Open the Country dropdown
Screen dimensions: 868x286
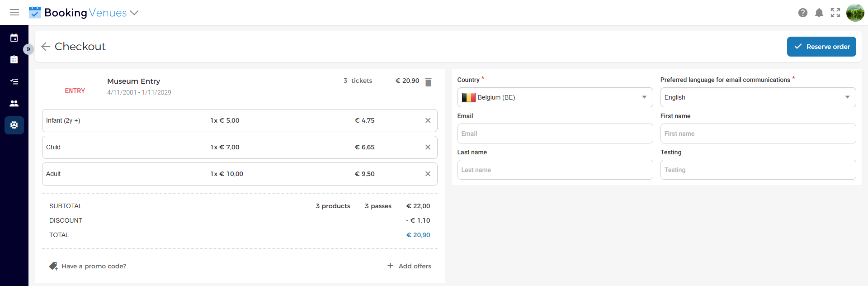(555, 97)
